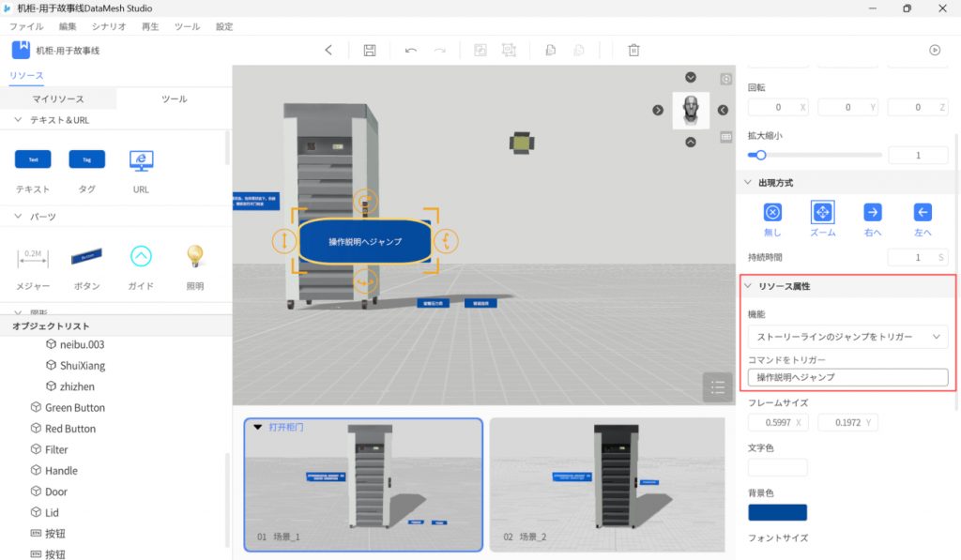Switch to the マイリソース tab
Image resolution: width=961 pixels, height=560 pixels.
coord(58,98)
